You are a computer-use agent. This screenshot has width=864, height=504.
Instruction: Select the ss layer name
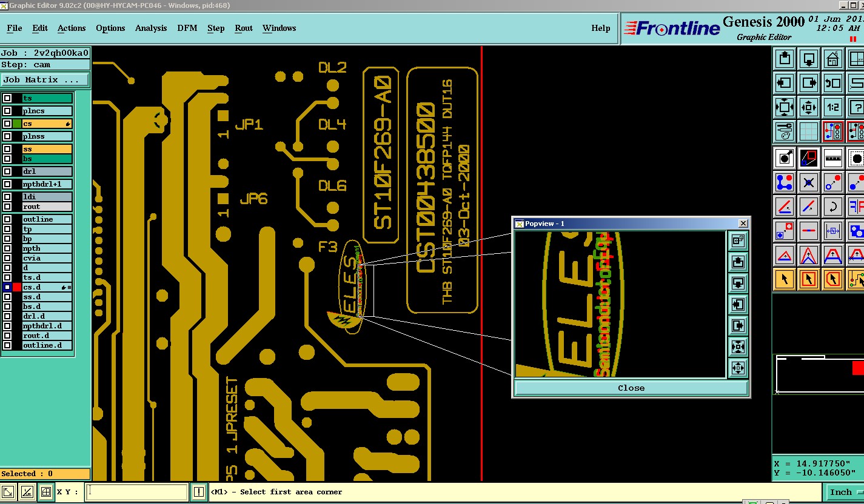click(47, 149)
